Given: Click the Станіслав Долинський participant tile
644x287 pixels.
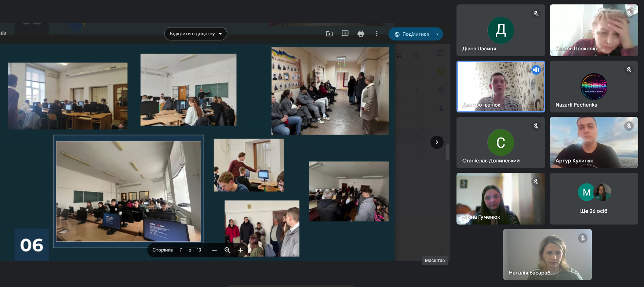Looking at the screenshot, I should click(x=501, y=143).
